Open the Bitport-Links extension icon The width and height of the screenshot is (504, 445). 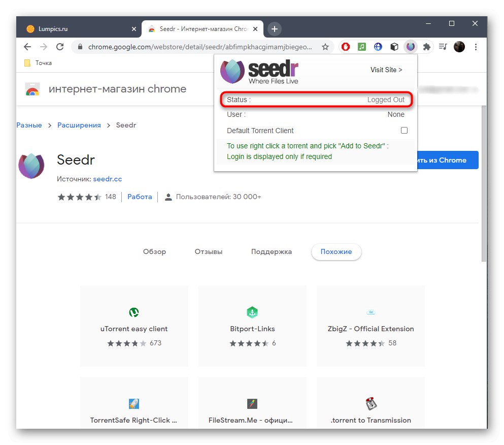pyautogui.click(x=252, y=312)
